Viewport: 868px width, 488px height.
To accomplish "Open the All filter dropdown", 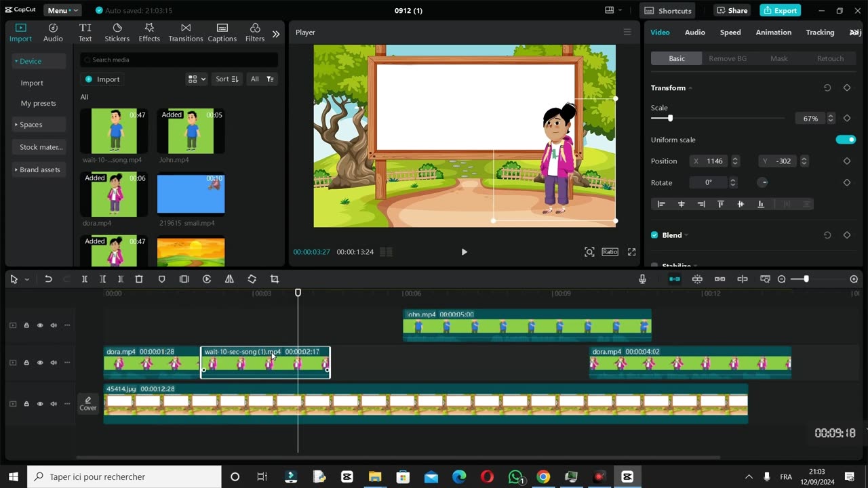I will (x=262, y=79).
